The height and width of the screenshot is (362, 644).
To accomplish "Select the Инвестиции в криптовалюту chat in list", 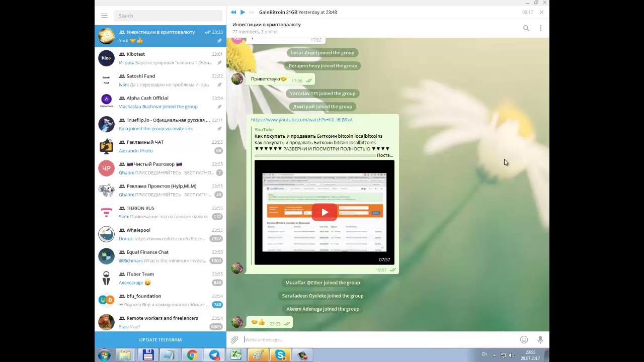I will pos(160,36).
